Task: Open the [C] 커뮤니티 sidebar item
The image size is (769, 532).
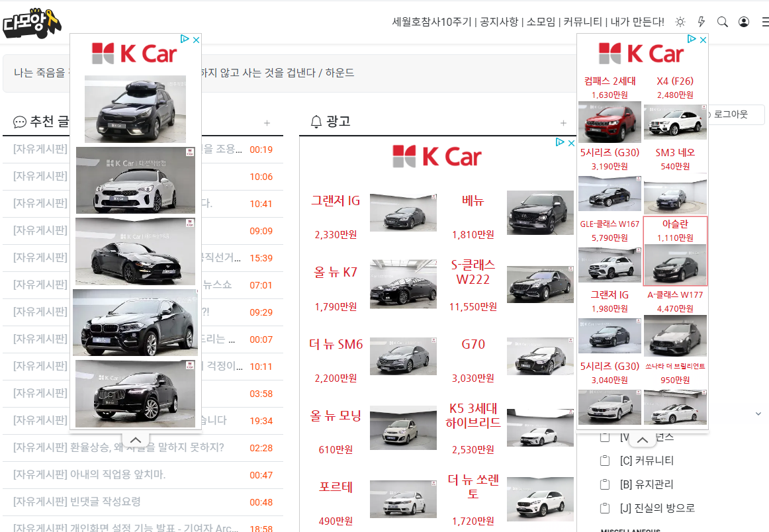Action: [647, 461]
